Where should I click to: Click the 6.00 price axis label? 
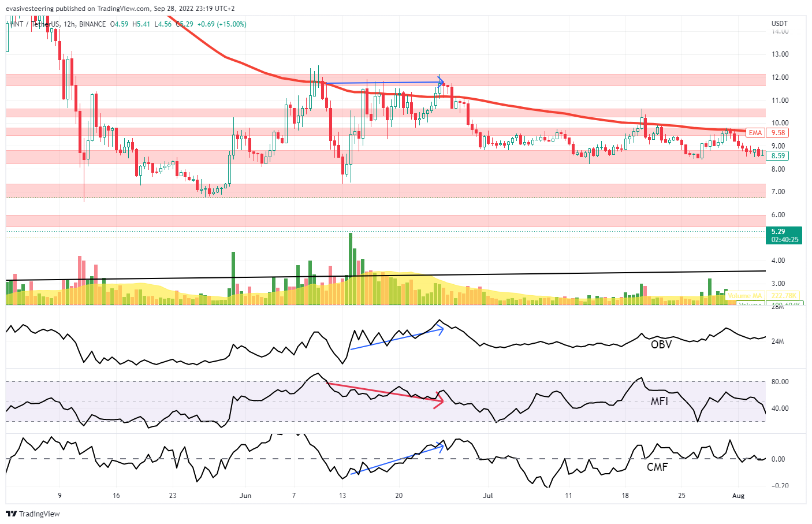click(779, 215)
